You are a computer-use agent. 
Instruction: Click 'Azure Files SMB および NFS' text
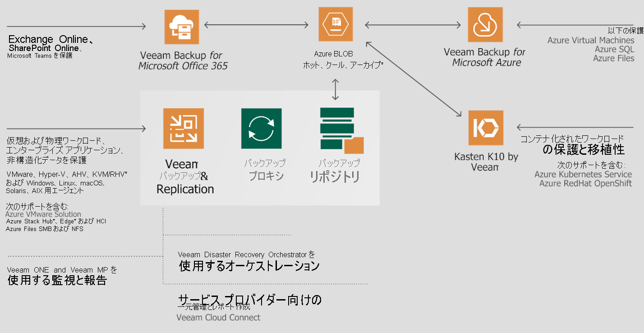(45, 229)
